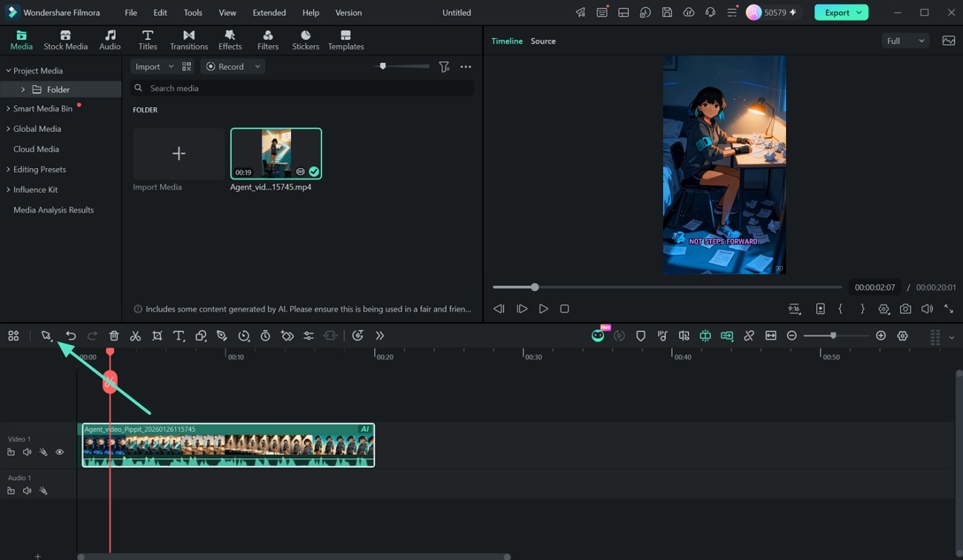The width and height of the screenshot is (963, 560).
Task: Mute the Video 1 track
Action: (x=27, y=452)
